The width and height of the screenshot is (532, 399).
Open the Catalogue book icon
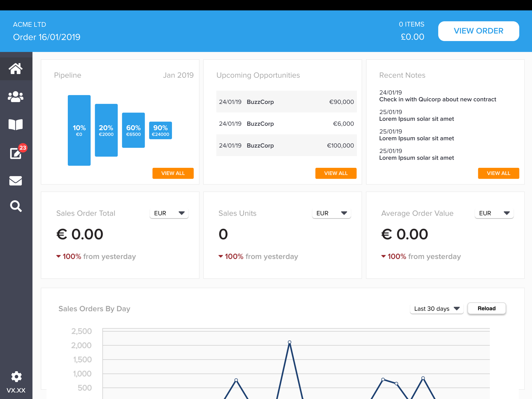pos(16,125)
